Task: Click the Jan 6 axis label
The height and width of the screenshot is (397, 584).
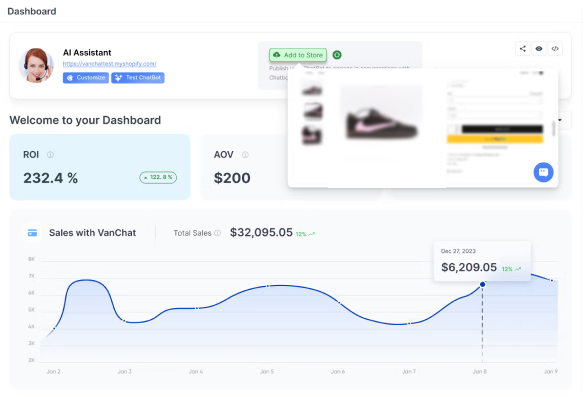Action: pyautogui.click(x=338, y=371)
